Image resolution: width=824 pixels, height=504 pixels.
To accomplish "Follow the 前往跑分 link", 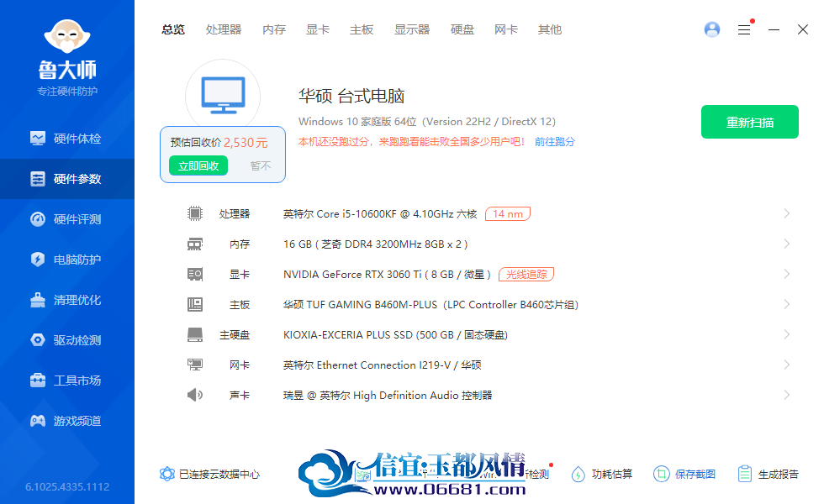I will click(555, 142).
